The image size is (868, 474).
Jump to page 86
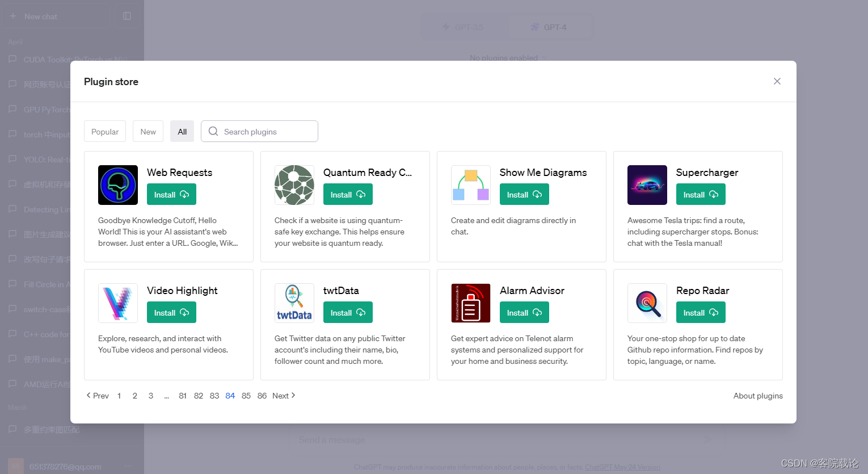pos(262,396)
